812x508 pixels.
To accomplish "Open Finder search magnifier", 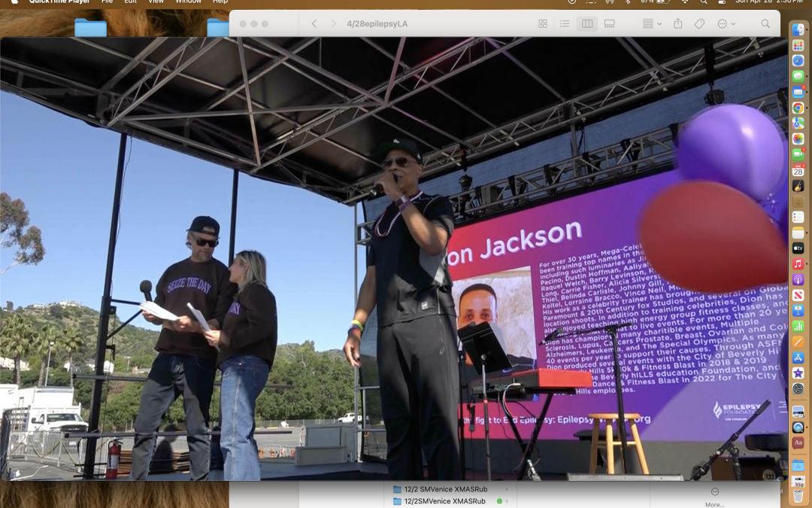I will (765, 24).
